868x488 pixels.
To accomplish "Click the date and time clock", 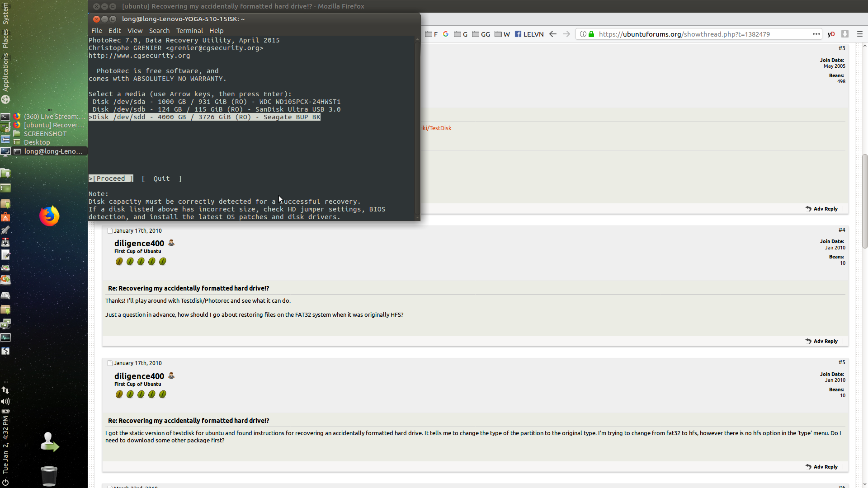I will 5,445.
